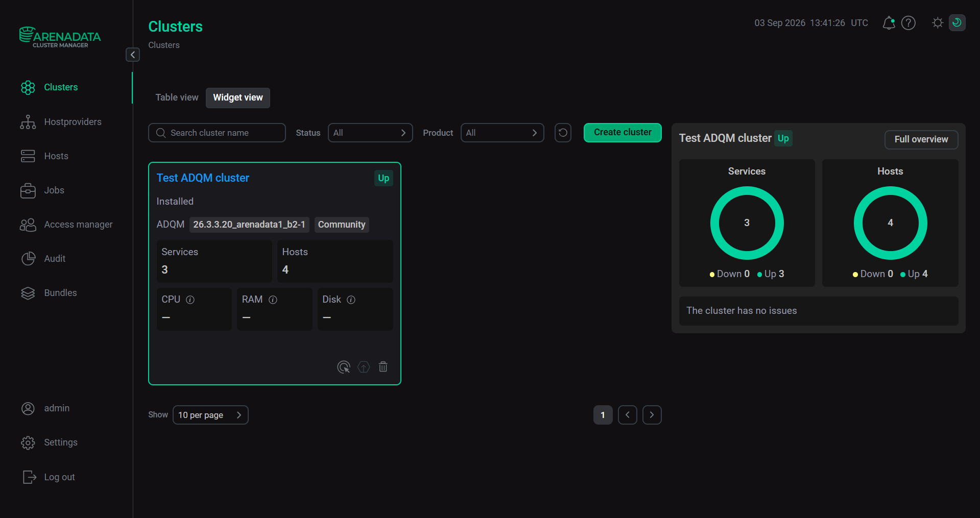The image size is (980, 518).
Task: Focus the Search cluster name field
Action: [x=217, y=133]
